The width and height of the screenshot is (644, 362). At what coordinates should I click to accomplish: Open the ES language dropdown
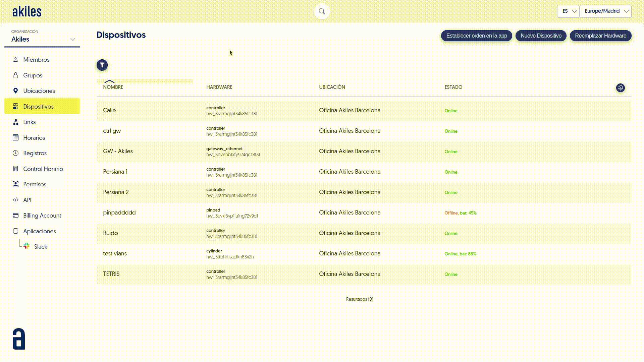568,11
